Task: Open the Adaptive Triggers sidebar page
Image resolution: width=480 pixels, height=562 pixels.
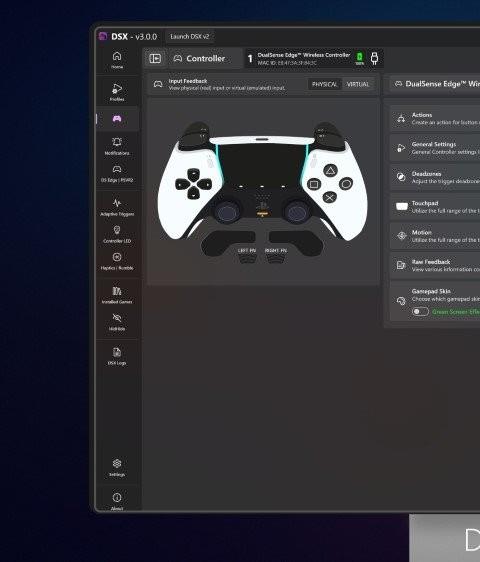Action: pos(117,207)
